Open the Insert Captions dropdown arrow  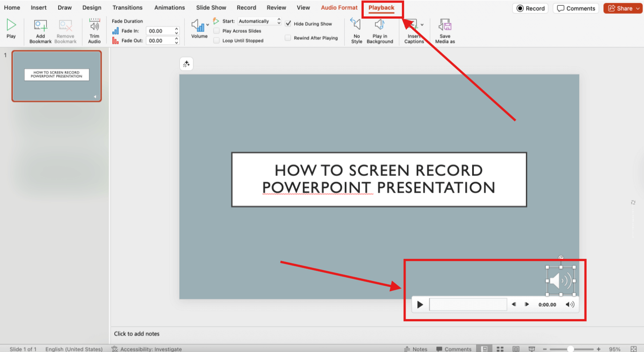pyautogui.click(x=422, y=24)
